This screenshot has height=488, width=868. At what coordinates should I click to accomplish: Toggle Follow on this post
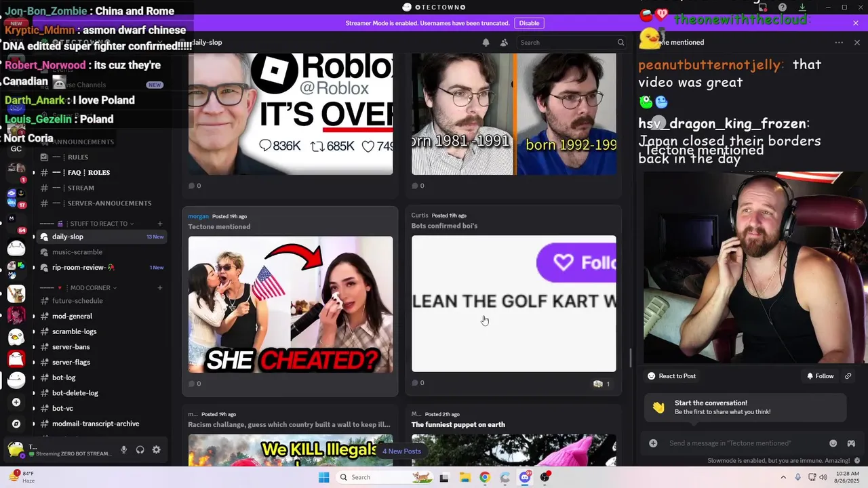point(820,376)
